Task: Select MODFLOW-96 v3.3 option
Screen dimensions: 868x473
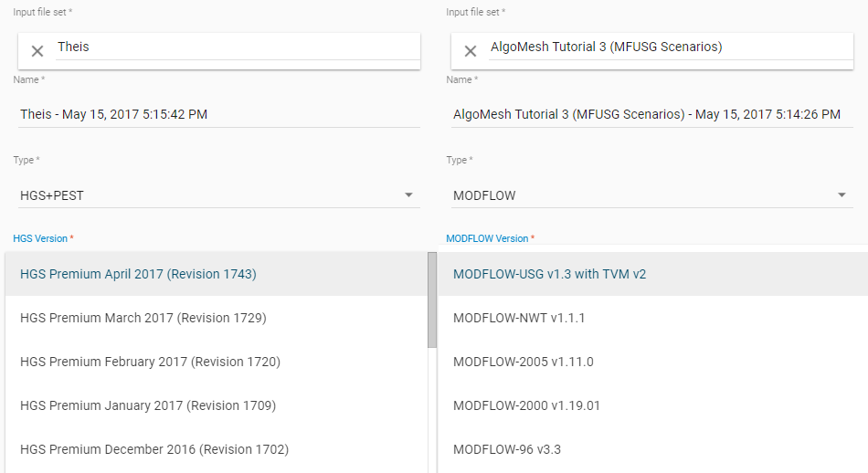Action: coord(652,449)
